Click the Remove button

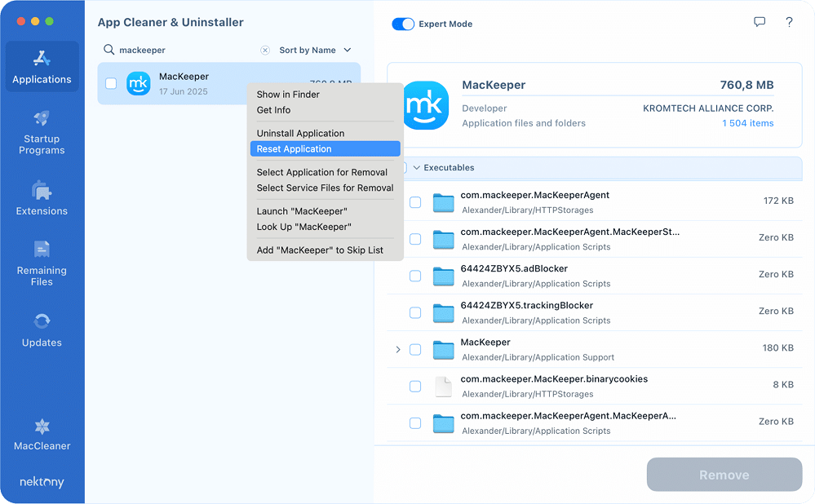[724, 475]
